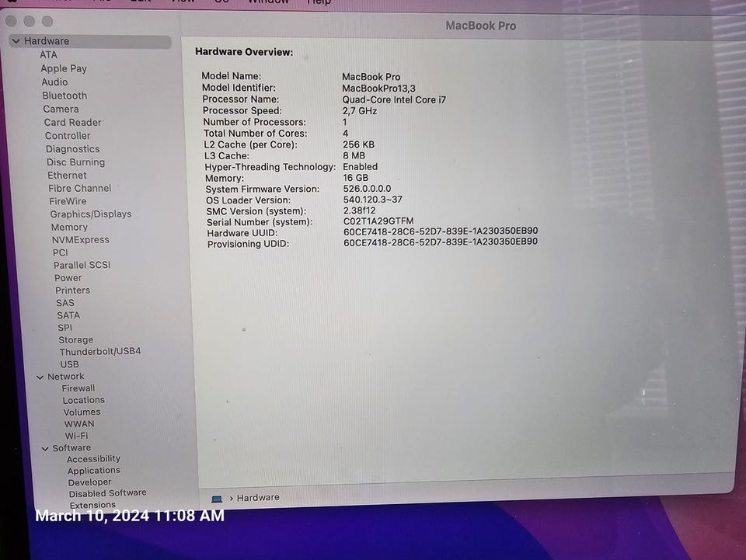Select Storage in the sidebar
Screen dimensions: 746x560
tap(75, 340)
